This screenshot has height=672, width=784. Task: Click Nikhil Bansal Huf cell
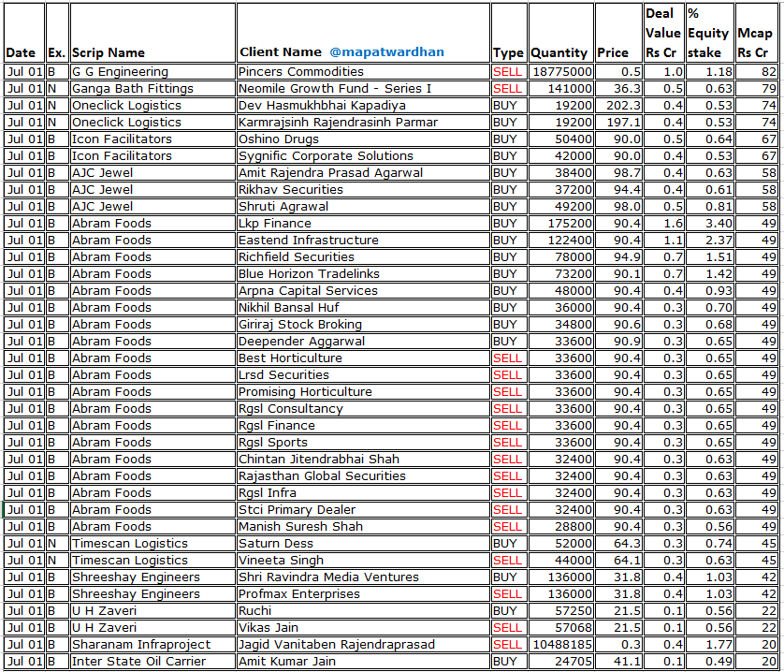[364, 307]
